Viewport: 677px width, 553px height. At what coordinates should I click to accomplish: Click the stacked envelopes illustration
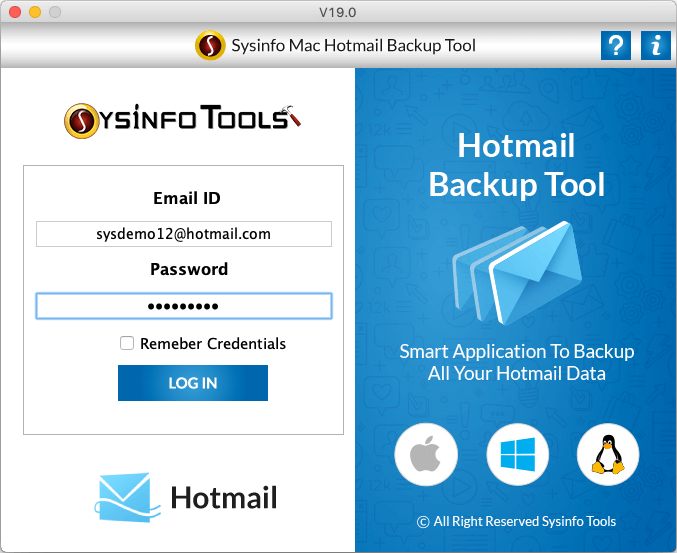coord(517,273)
